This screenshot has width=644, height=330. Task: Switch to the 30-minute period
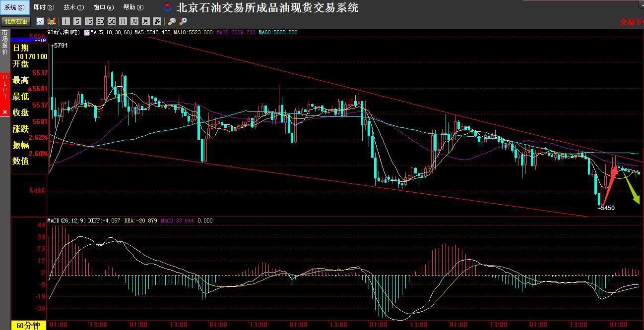point(100,21)
